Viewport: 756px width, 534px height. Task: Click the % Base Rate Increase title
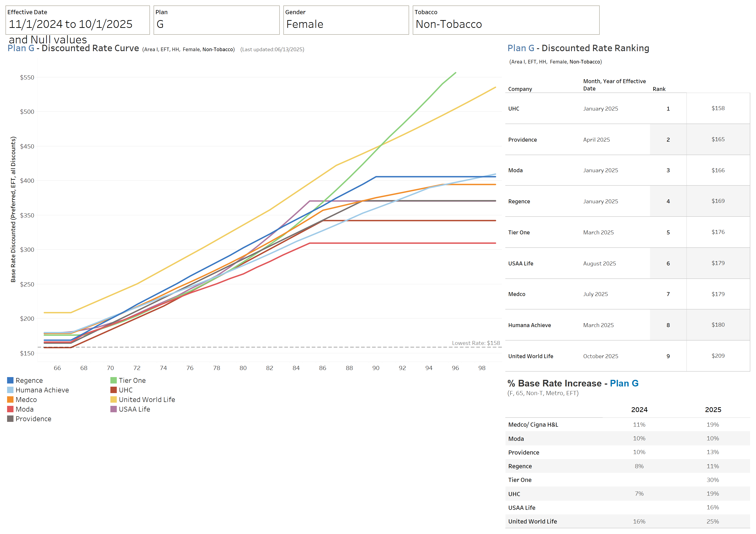573,383
